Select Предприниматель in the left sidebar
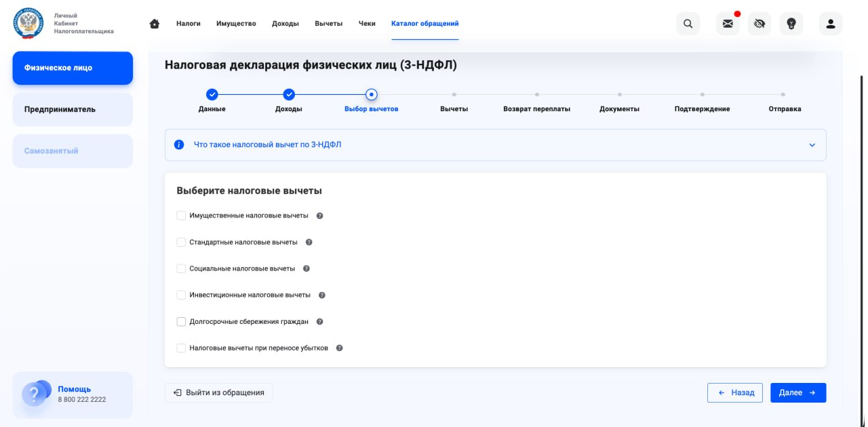Viewport: 868px width, 427px height. pos(73,109)
